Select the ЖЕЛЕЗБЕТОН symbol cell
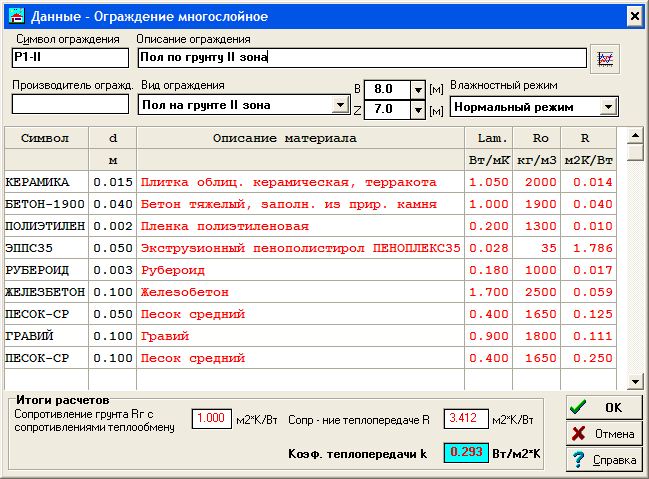Image resolution: width=649 pixels, height=479 pixels. click(46, 292)
